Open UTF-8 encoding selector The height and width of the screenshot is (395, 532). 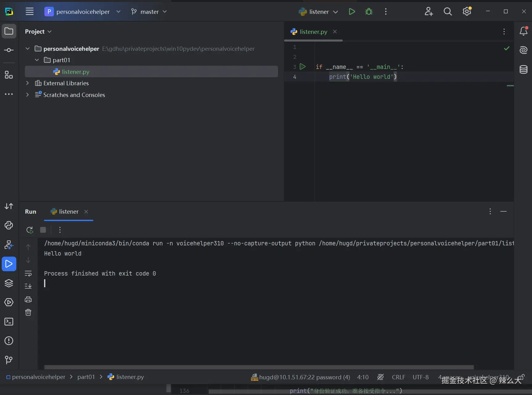420,377
